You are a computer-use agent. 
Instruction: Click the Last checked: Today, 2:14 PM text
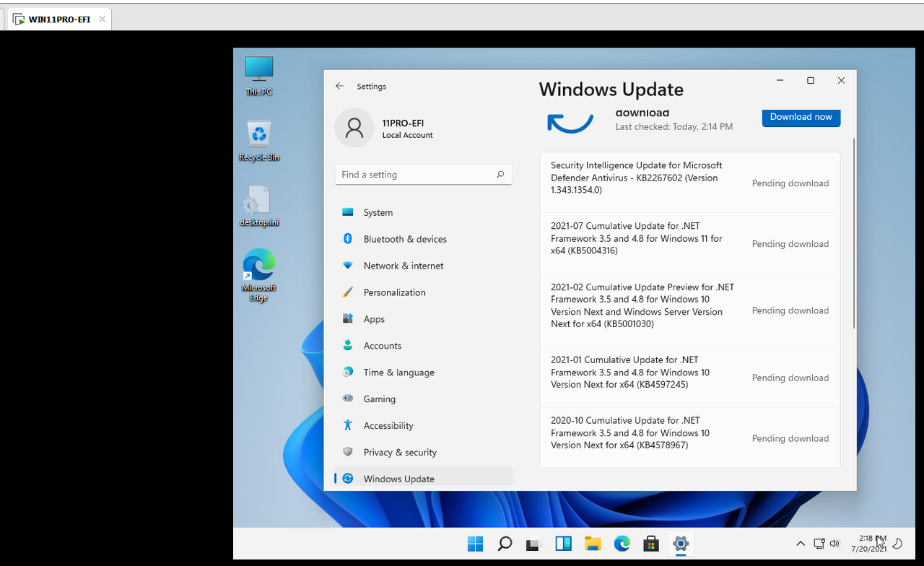pos(674,126)
